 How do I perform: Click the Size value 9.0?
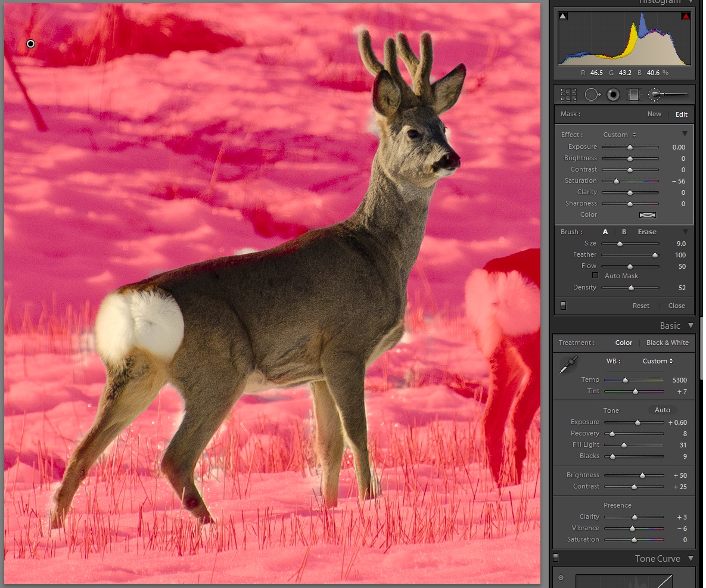tap(681, 244)
